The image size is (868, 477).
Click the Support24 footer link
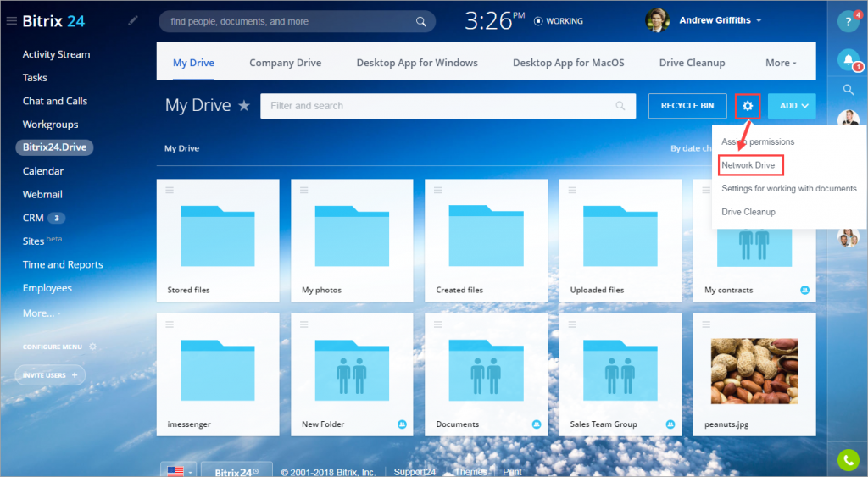(415, 472)
